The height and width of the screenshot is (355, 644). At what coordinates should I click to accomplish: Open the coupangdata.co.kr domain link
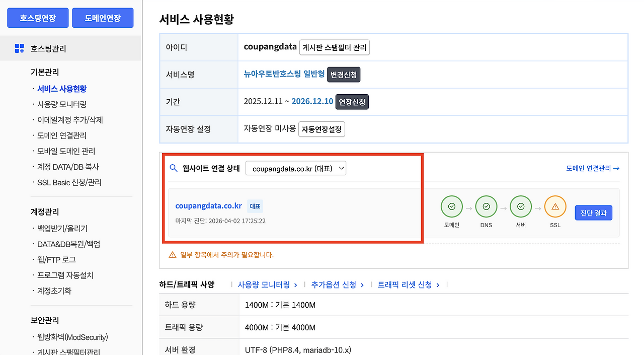[208, 205]
